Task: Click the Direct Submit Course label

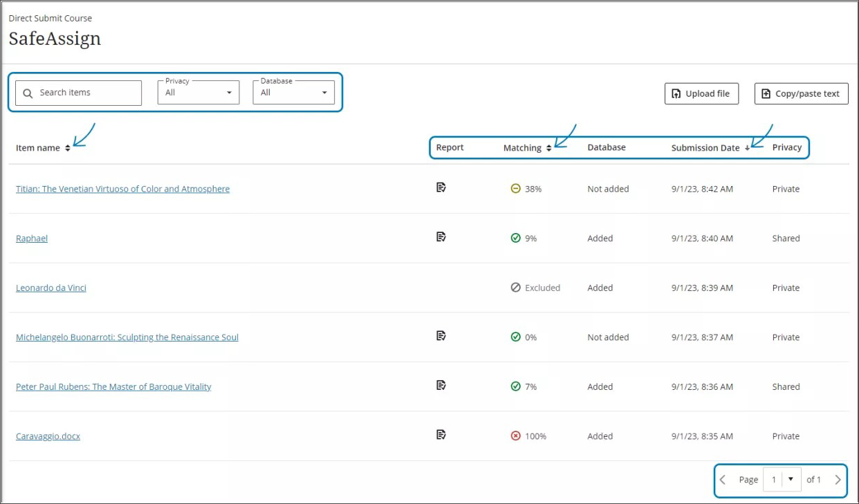Action: [x=50, y=18]
